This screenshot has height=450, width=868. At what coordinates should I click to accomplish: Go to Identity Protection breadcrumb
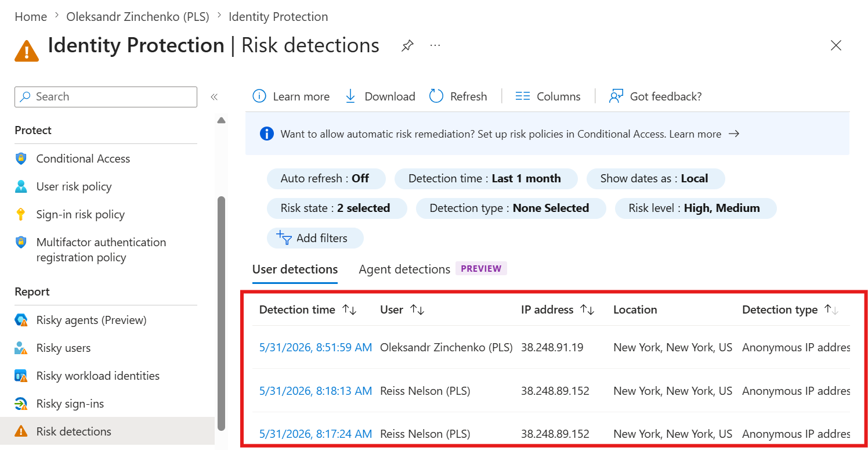(x=279, y=17)
